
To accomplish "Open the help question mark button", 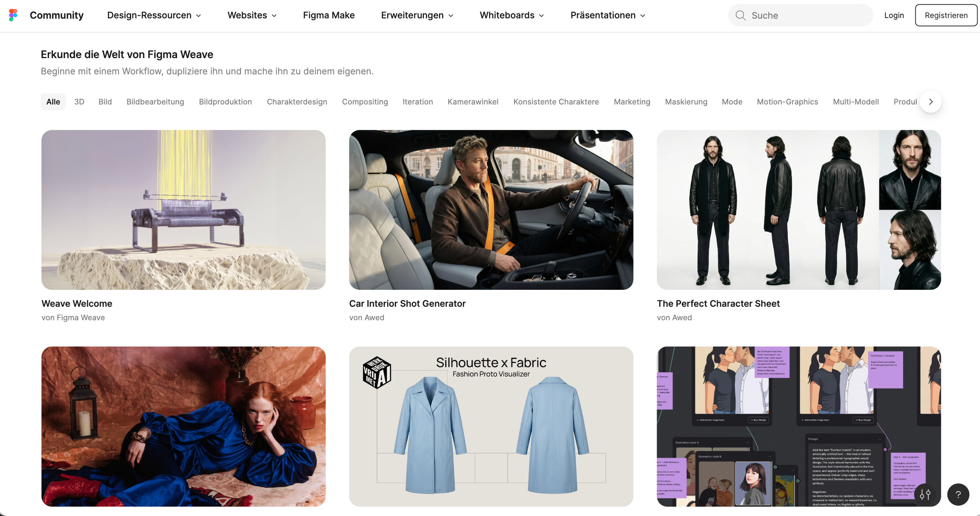I will [x=958, y=494].
